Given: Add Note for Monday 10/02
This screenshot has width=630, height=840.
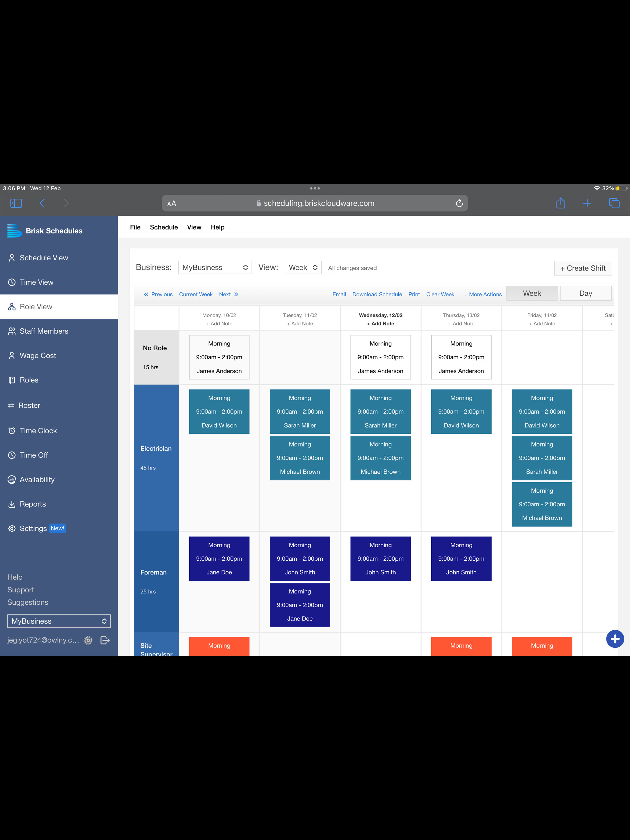Looking at the screenshot, I should pyautogui.click(x=219, y=324).
